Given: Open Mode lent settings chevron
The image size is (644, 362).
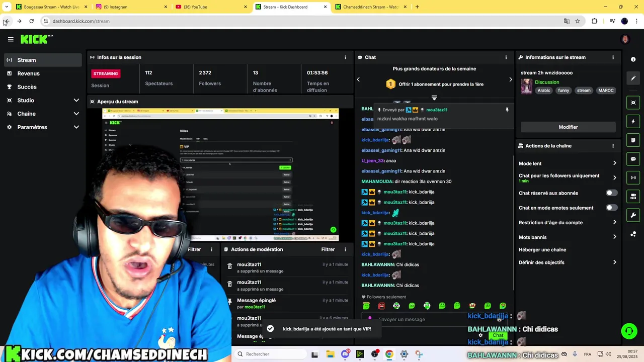Looking at the screenshot, I should click(614, 163).
